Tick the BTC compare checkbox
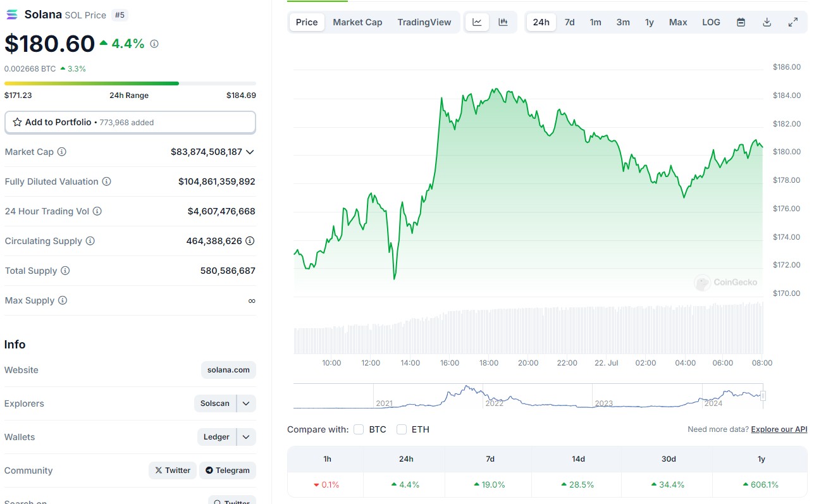This screenshot has width=814, height=504. pyautogui.click(x=359, y=429)
